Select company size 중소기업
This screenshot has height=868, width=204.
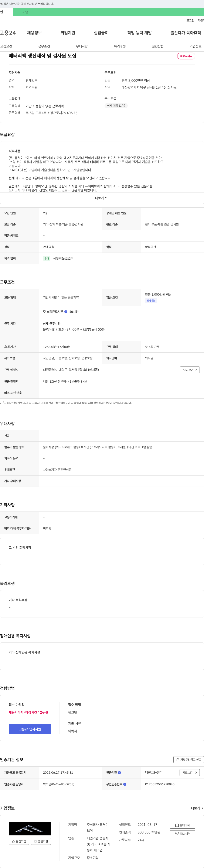(93, 858)
